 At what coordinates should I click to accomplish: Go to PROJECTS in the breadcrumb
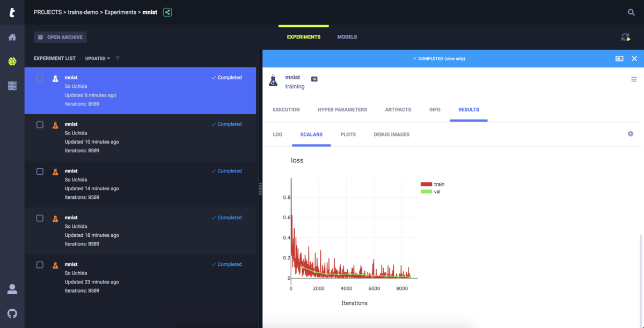48,12
